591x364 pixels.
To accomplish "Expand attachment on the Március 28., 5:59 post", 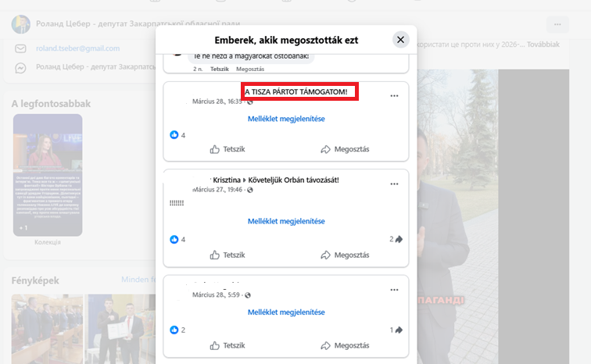I will [286, 312].
